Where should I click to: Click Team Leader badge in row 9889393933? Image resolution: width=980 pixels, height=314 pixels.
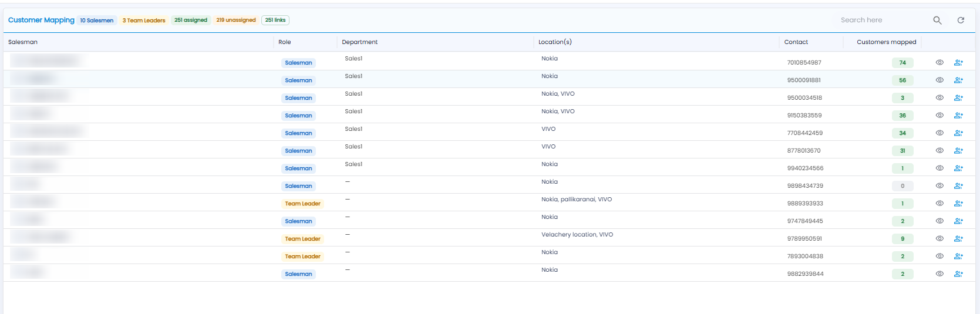point(302,204)
